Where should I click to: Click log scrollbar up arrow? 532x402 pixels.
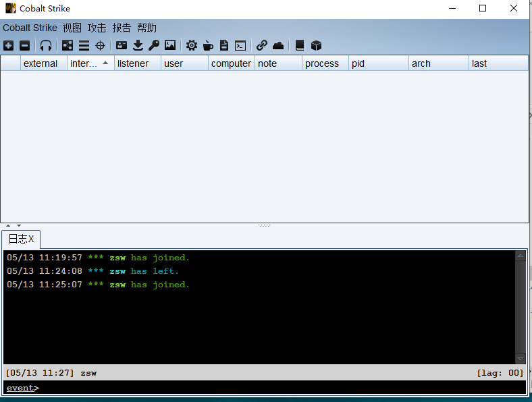[520, 256]
